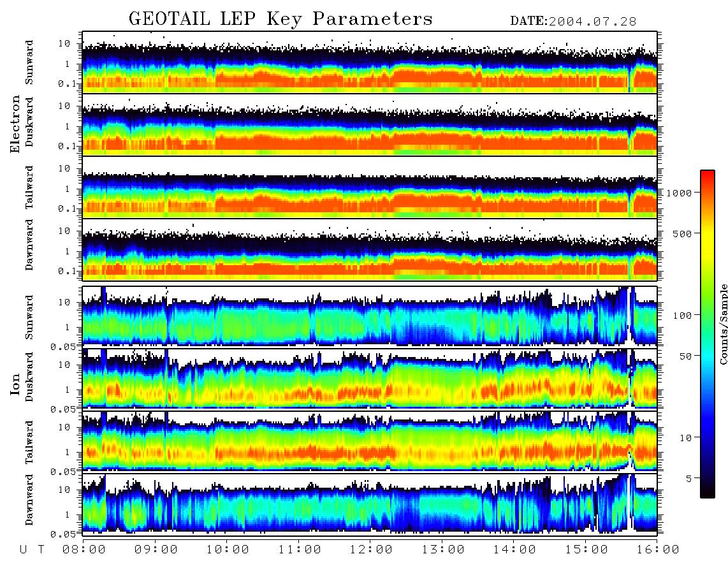
Task: Click the 08:00 time axis label
Action: [x=84, y=550]
